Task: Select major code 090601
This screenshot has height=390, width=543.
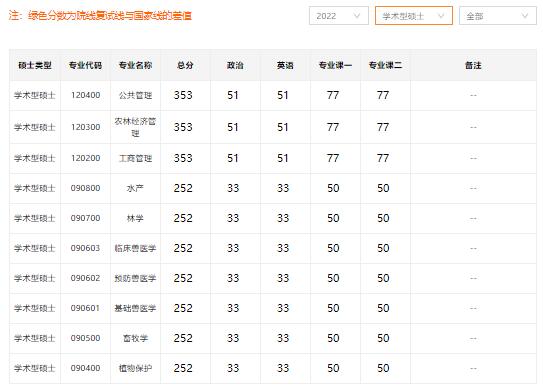Action: (x=86, y=308)
